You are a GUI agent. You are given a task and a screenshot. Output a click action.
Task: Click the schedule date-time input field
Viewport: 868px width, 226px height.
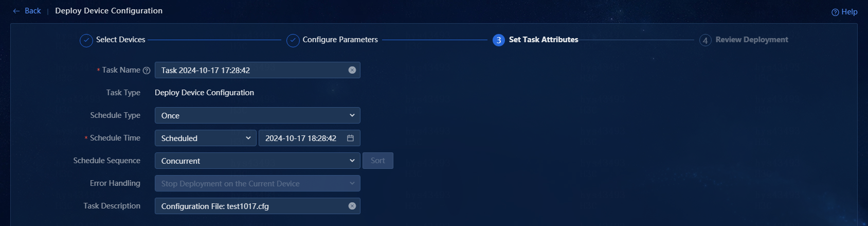click(310, 138)
